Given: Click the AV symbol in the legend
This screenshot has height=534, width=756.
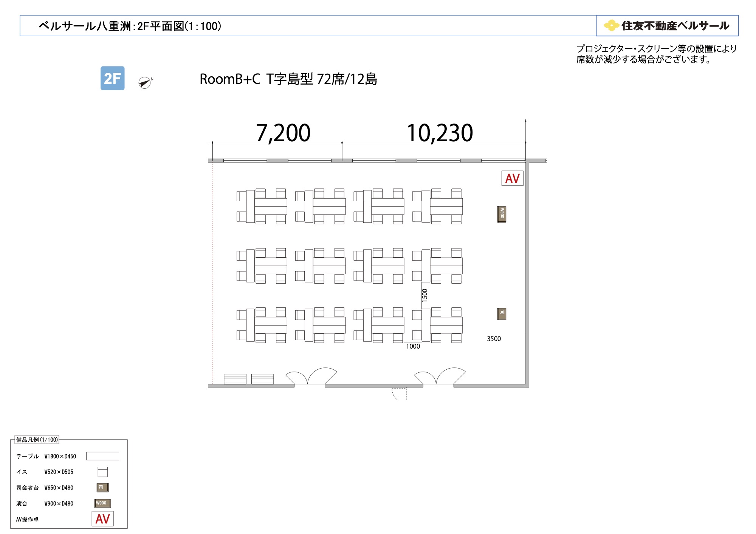Looking at the screenshot, I should tap(102, 519).
